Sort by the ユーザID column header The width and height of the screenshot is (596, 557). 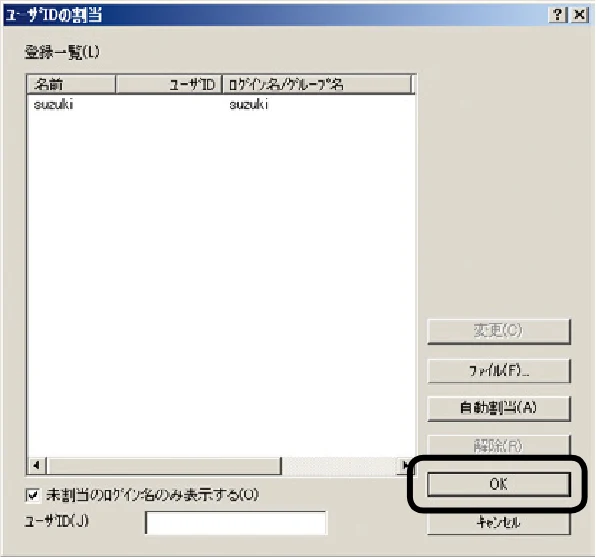tap(169, 84)
